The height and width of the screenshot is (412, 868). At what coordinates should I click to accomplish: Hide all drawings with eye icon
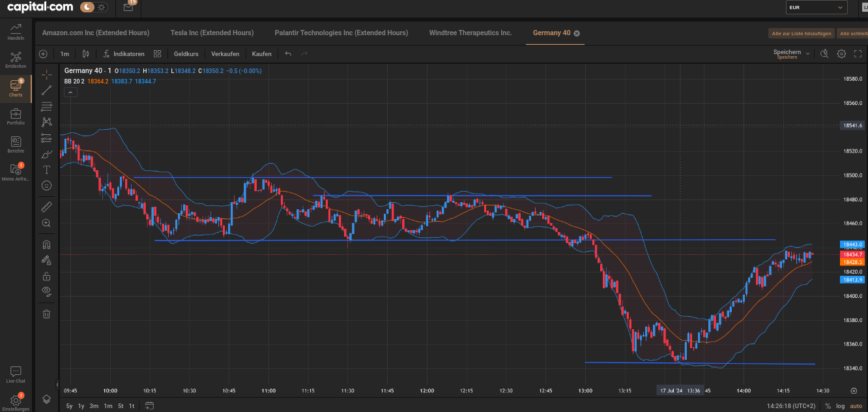point(46,291)
